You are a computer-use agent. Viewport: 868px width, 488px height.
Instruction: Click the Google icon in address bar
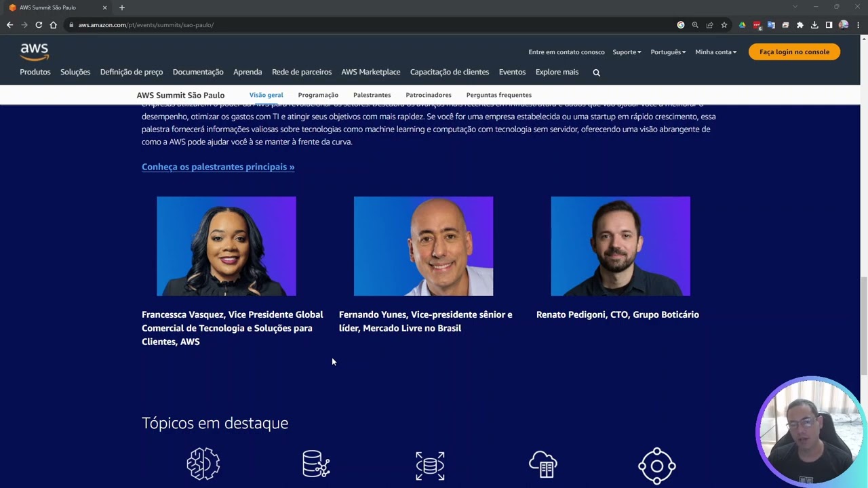coord(681,25)
